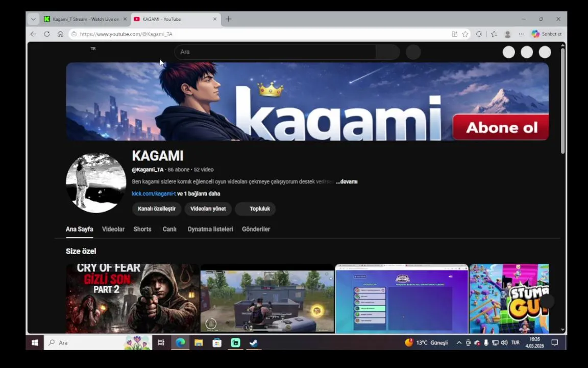Viewport: 588px width, 368px height.
Task: Click the microphone icon in system tray
Action: [x=486, y=342]
